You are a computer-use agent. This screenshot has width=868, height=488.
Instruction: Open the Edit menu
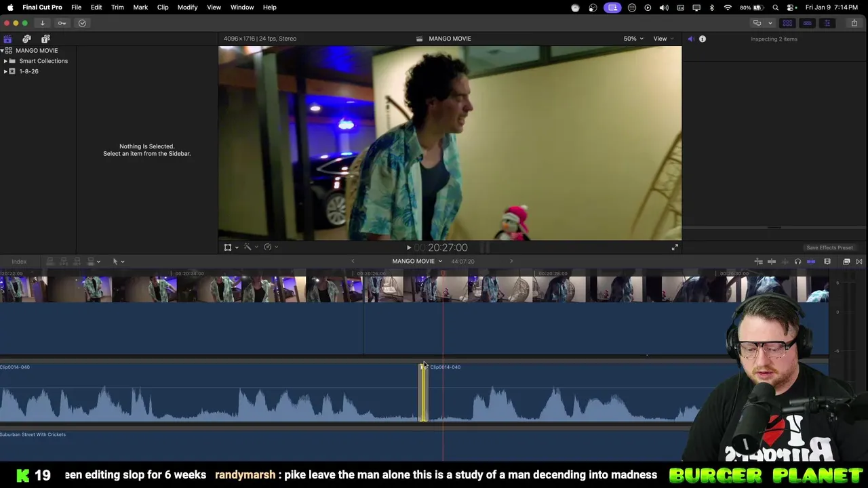[x=96, y=7]
